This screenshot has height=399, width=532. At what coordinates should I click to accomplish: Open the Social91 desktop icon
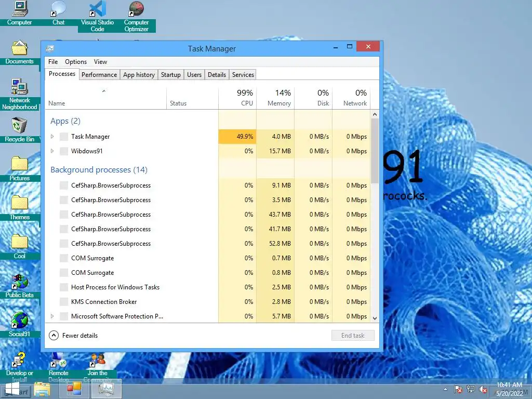19,325
